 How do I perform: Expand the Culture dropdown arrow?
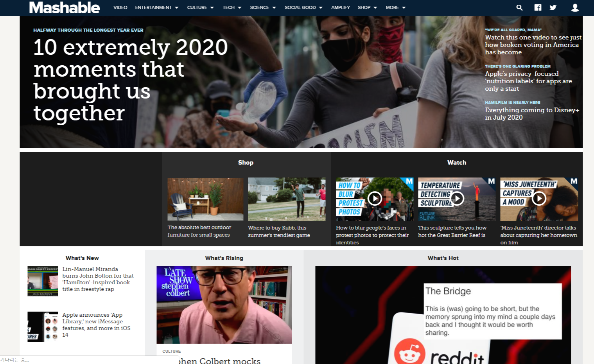(212, 8)
